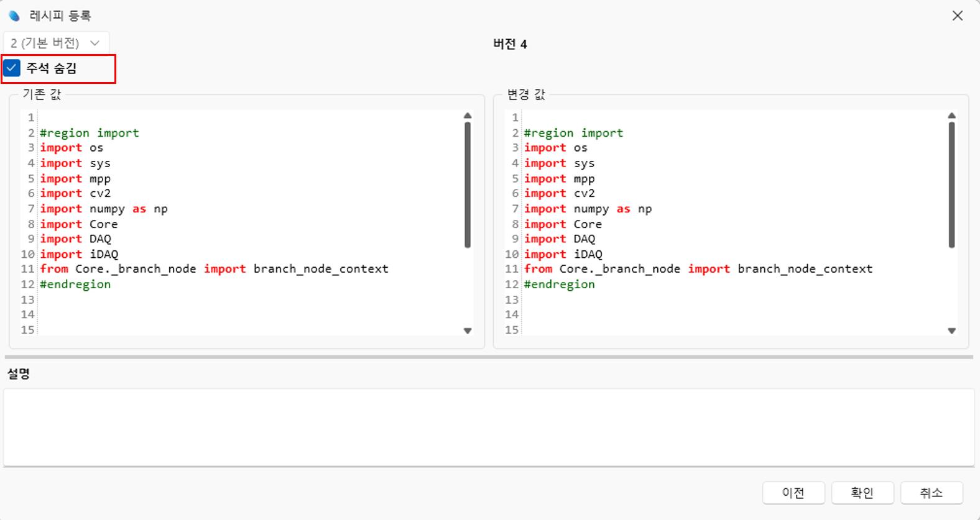Focus the 설명 description text box
Viewport: 980px width, 520px height.
489,427
